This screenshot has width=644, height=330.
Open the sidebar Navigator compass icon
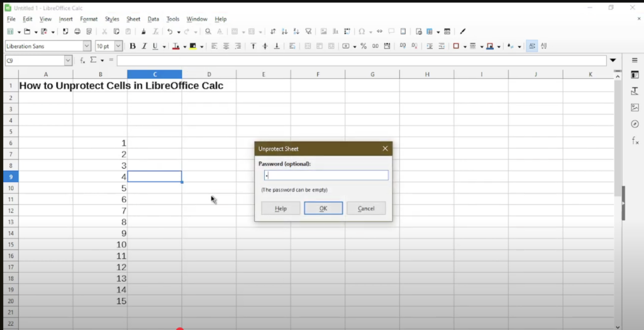(635, 124)
